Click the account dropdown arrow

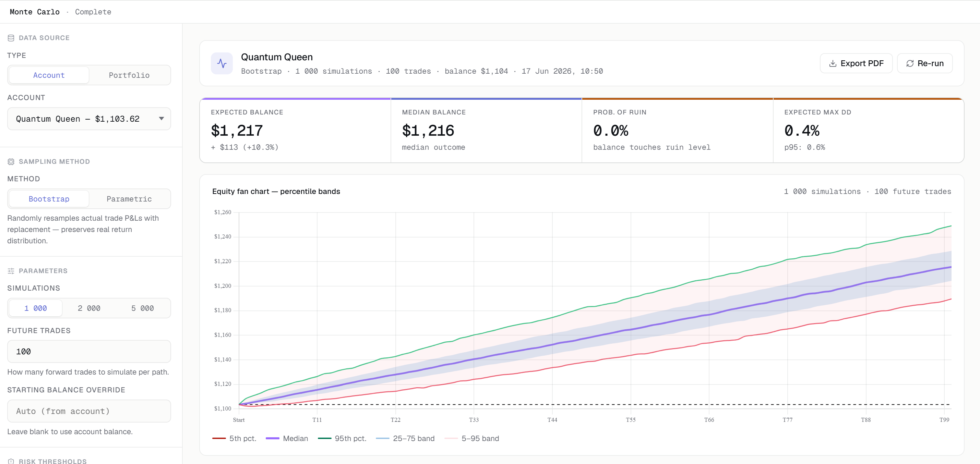point(161,119)
